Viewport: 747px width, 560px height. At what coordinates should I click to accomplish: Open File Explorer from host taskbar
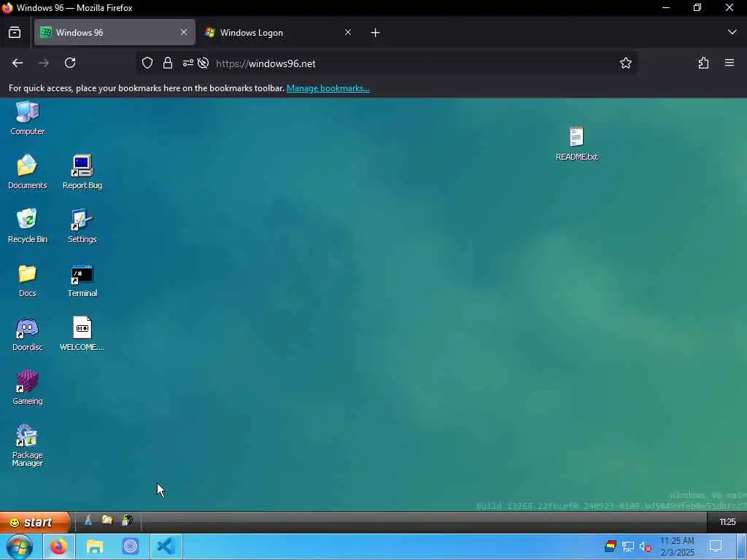point(95,547)
